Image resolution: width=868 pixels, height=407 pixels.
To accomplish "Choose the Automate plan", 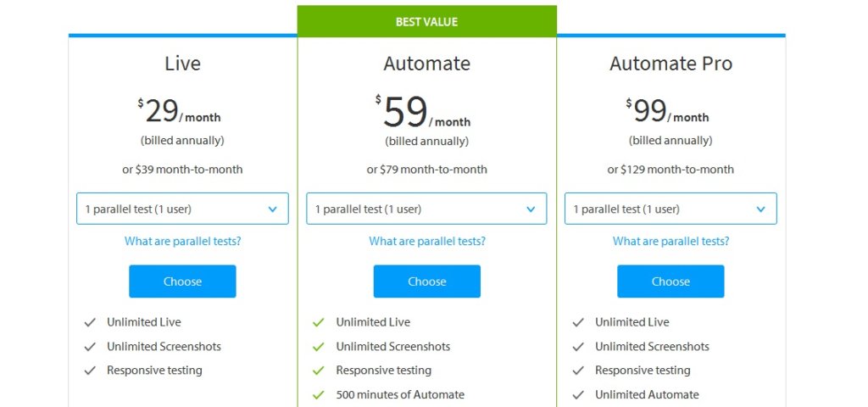I will [x=426, y=282].
